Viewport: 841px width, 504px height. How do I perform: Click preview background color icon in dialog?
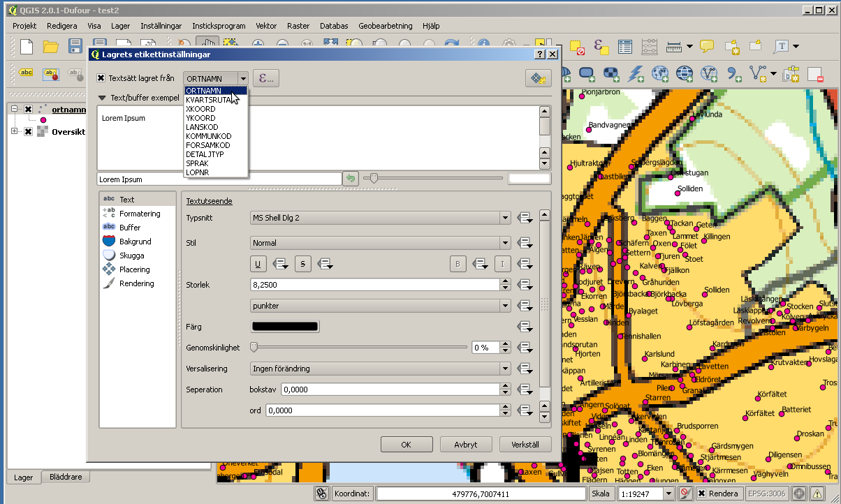(x=539, y=78)
